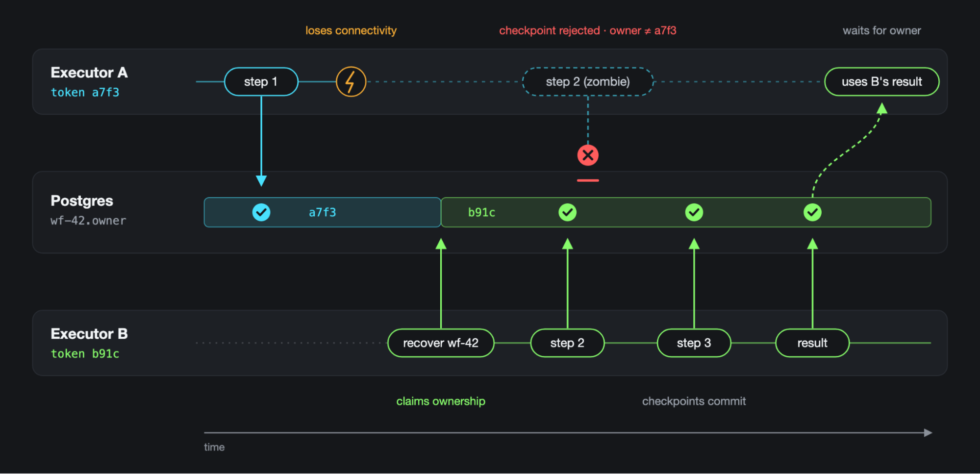Click the claims ownership caption
The image size is (980, 474).
441,401
